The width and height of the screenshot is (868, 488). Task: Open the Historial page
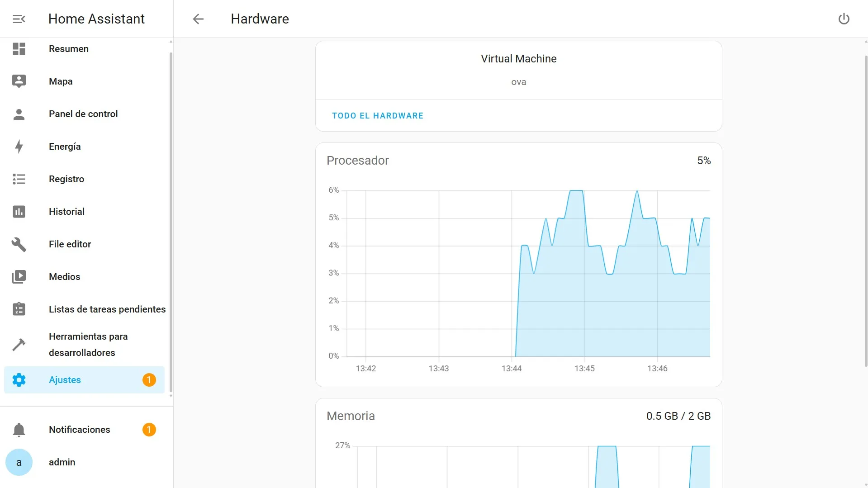coord(84,212)
